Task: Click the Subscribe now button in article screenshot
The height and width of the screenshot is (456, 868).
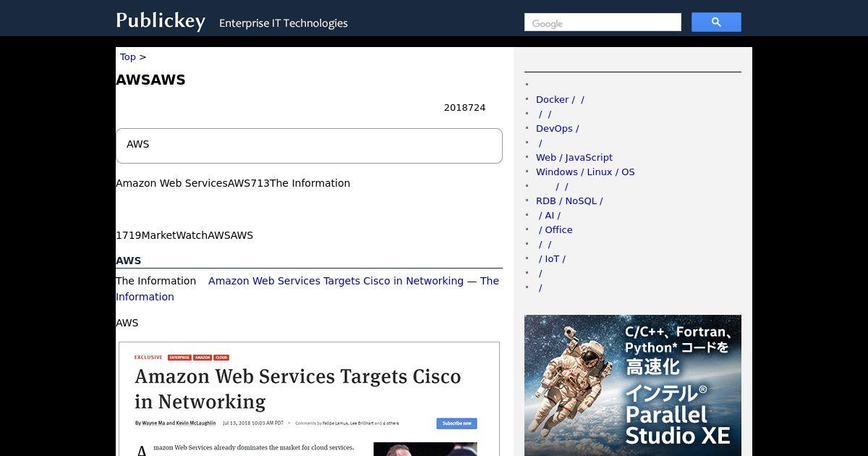Action: (456, 423)
